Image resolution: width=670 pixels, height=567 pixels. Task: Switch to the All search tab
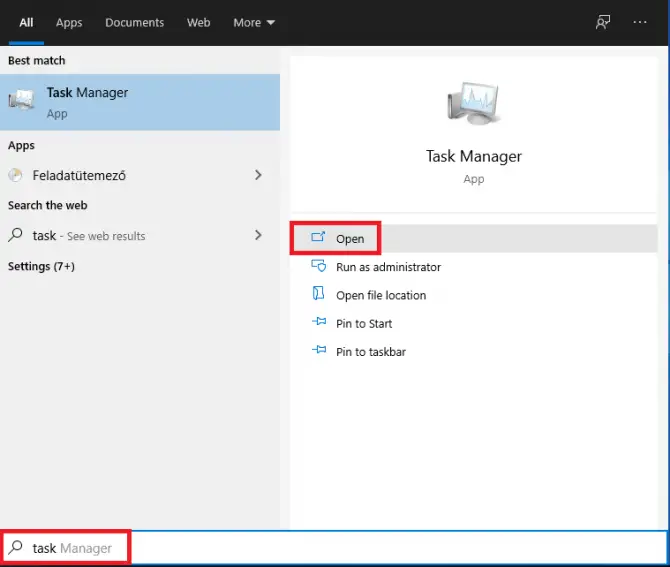pyautogui.click(x=26, y=22)
